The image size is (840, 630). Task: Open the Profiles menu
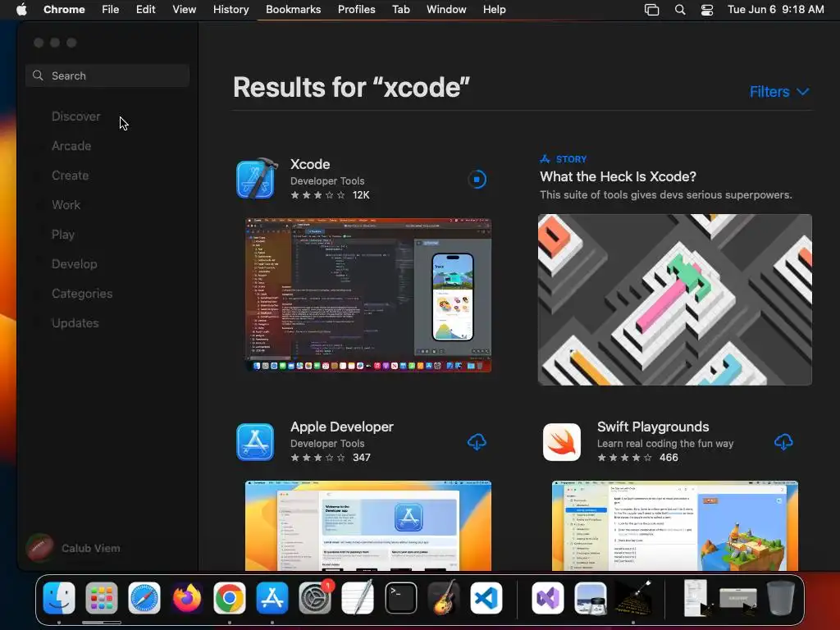tap(356, 10)
